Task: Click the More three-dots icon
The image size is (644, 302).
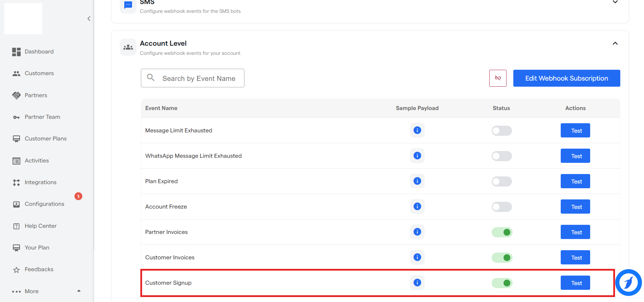Action: click(16, 292)
